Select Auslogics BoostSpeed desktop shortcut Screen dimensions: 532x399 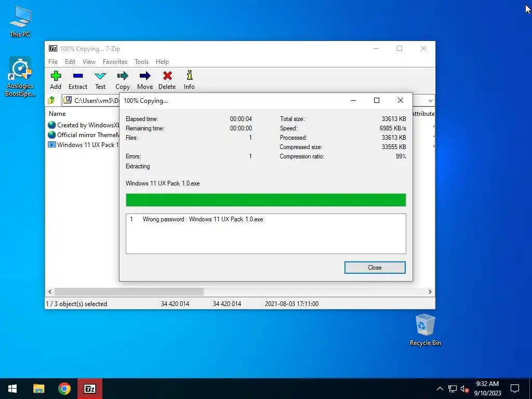pos(20,77)
